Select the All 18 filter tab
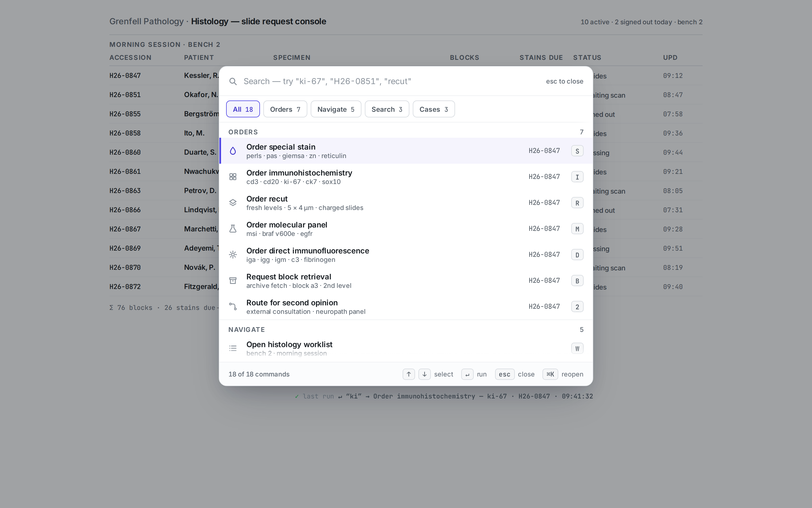This screenshot has height=508, width=812. [243, 109]
